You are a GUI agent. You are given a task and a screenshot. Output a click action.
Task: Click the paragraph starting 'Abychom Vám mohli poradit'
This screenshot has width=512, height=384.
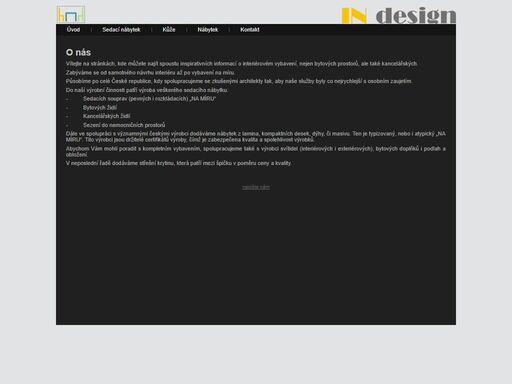pos(256,152)
